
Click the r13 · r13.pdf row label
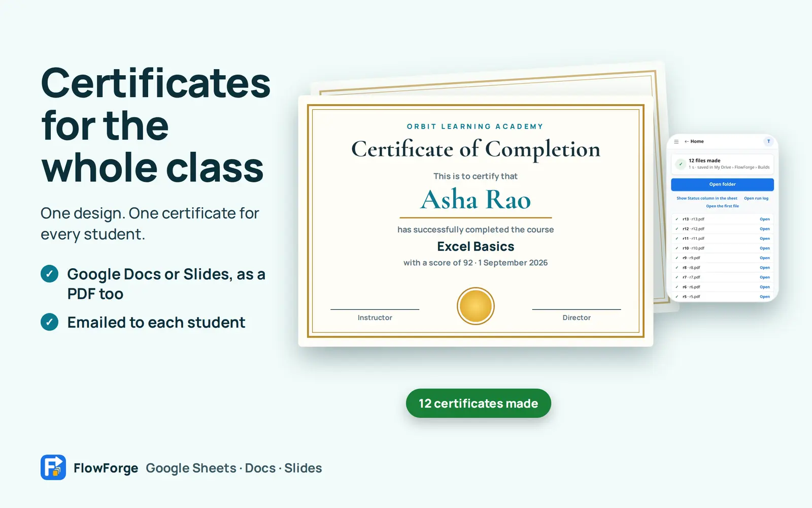click(x=693, y=219)
